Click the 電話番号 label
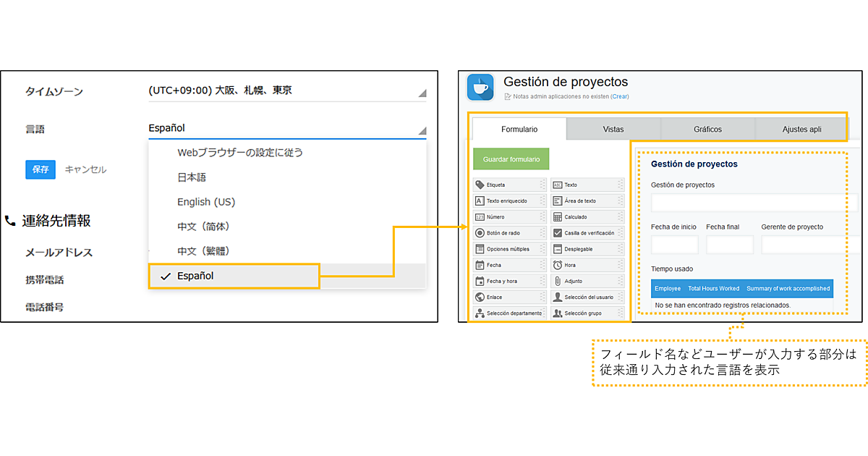868x456 pixels. 45,307
